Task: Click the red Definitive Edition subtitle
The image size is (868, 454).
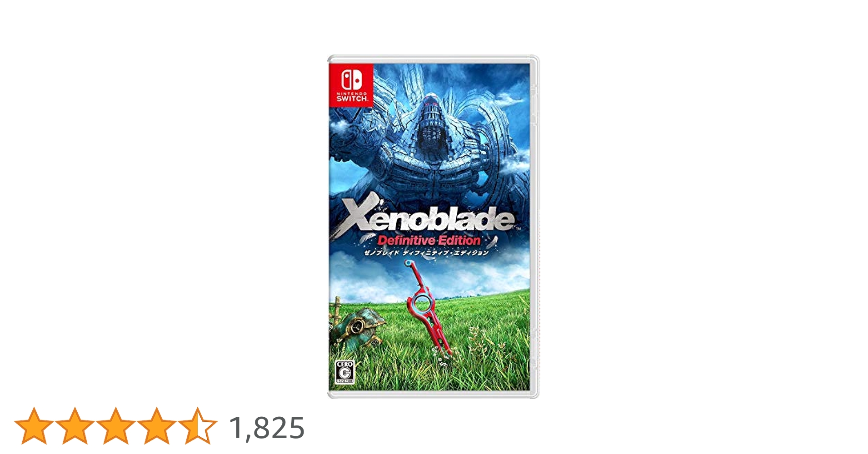Action: point(429,240)
